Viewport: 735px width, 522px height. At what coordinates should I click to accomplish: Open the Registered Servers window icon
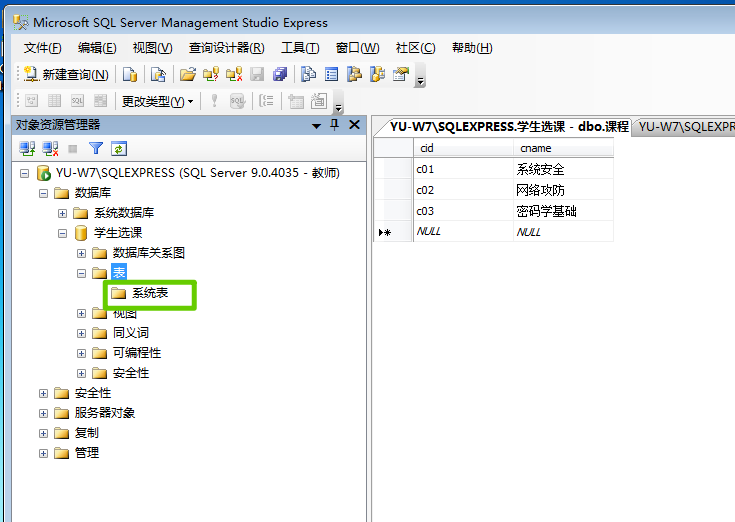click(308, 75)
